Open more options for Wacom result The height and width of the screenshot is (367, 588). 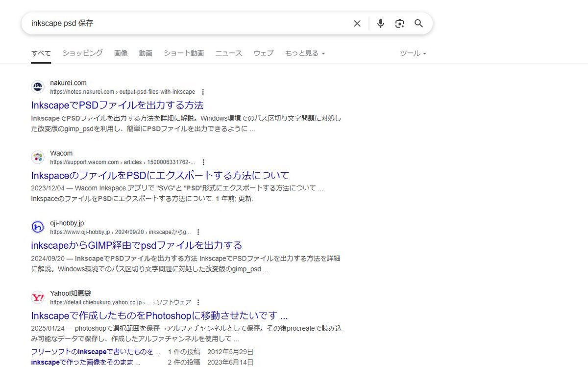pos(203,162)
